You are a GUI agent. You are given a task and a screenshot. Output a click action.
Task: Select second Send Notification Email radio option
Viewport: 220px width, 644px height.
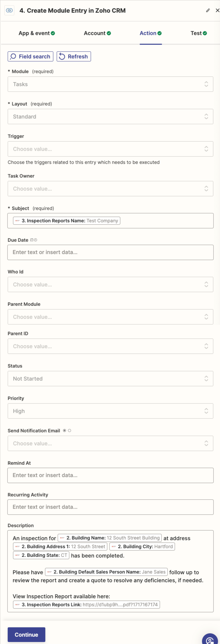click(x=69, y=431)
